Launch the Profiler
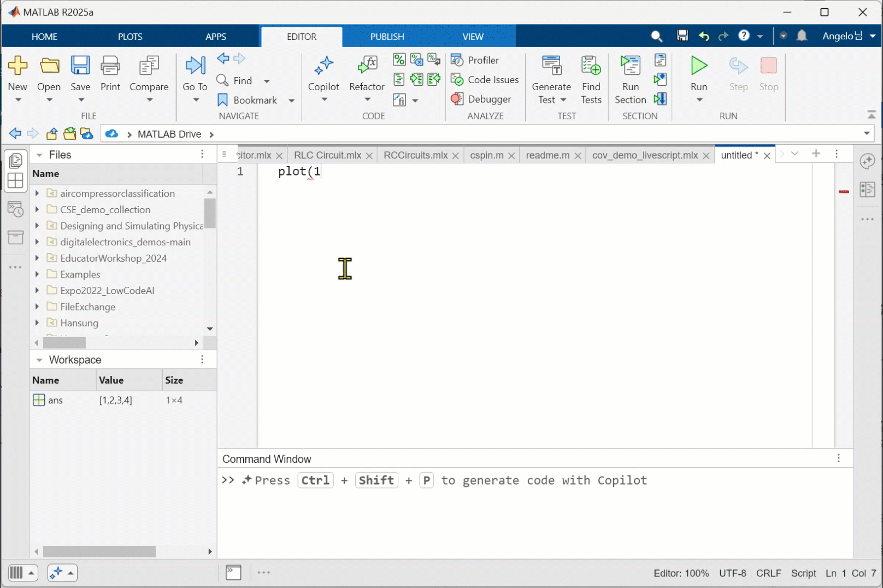Viewport: 883px width, 588px height. tap(475, 60)
